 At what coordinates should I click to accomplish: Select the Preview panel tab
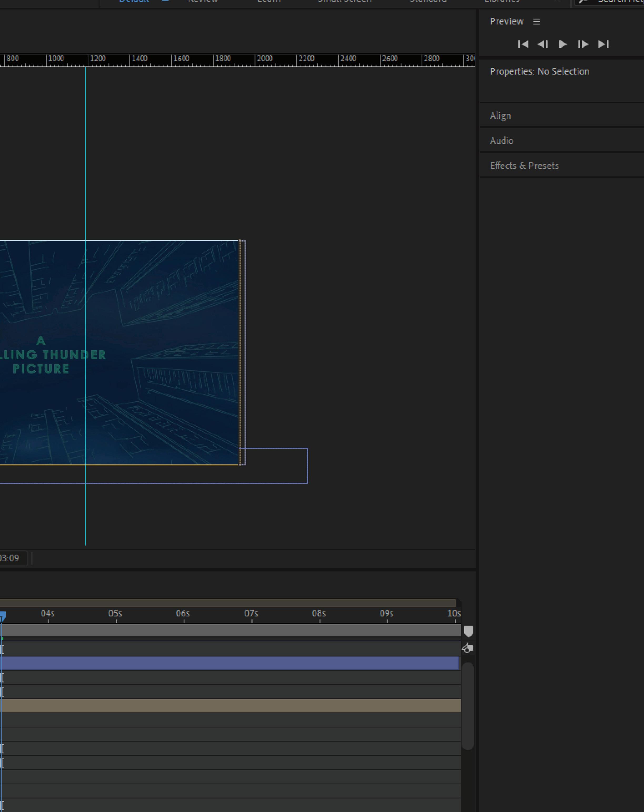tap(507, 22)
